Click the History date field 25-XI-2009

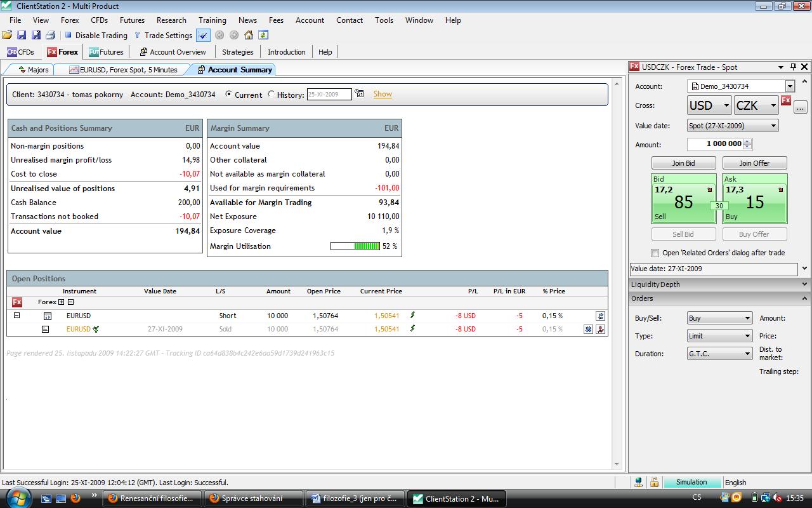pyautogui.click(x=329, y=94)
